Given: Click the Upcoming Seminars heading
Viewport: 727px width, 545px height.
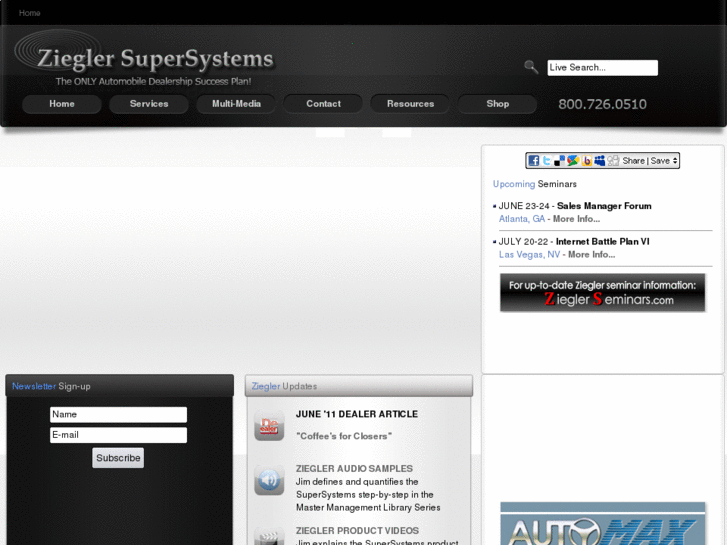Looking at the screenshot, I should point(535,184).
